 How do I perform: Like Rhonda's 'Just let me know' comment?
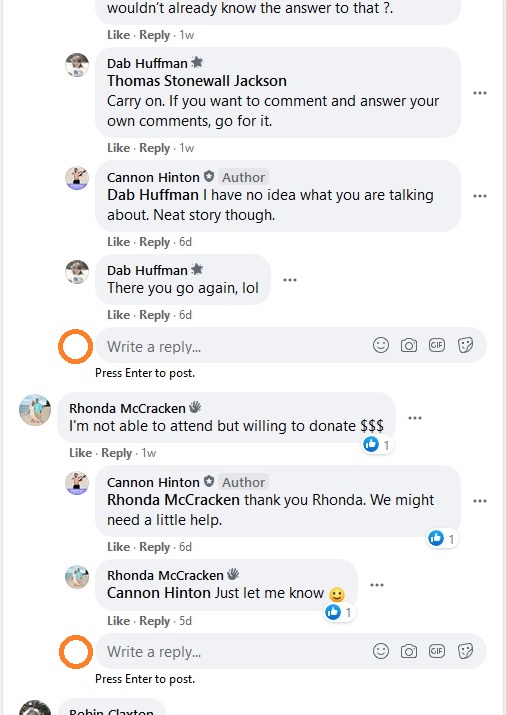click(x=119, y=621)
